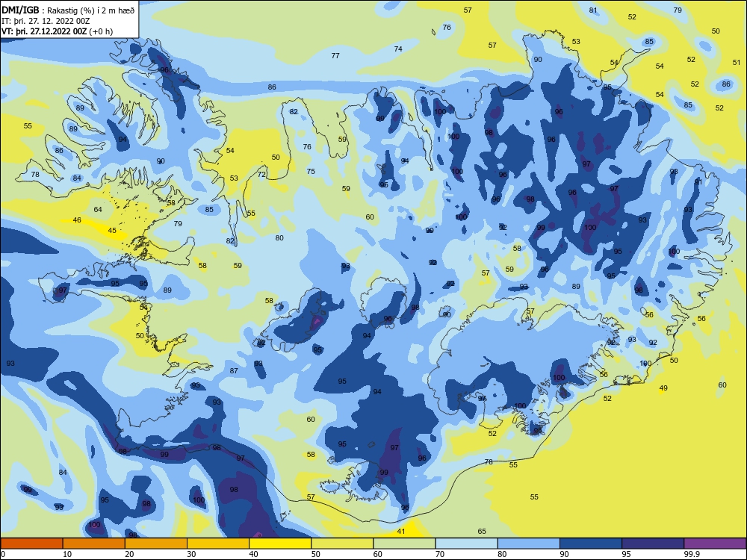Click the 50–60 pale yellow legend swatch
The width and height of the screenshot is (747, 560).
(342, 544)
